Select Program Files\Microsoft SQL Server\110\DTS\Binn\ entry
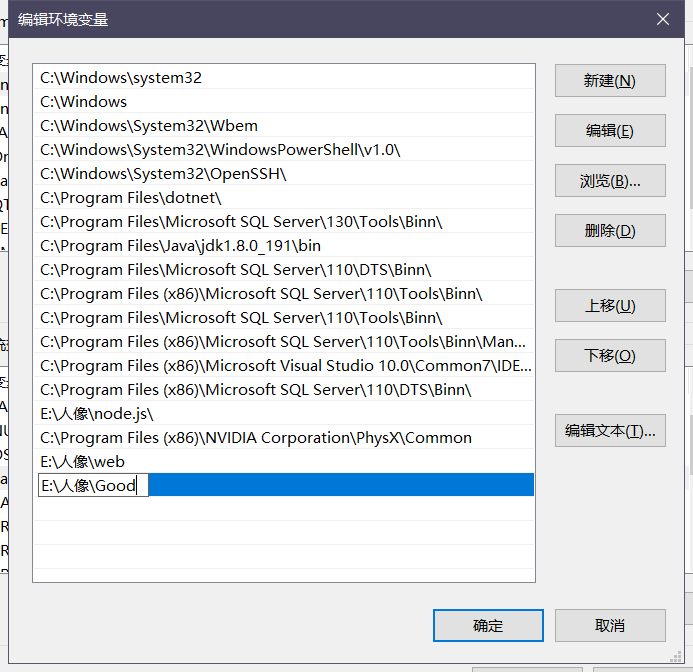This screenshot has width=693, height=672. [x=284, y=269]
